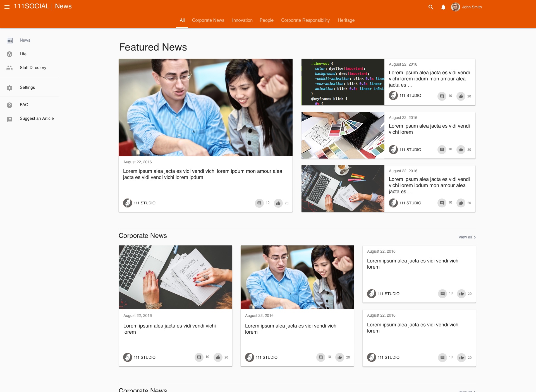Click like icon on color-swatches featured card

(461, 149)
